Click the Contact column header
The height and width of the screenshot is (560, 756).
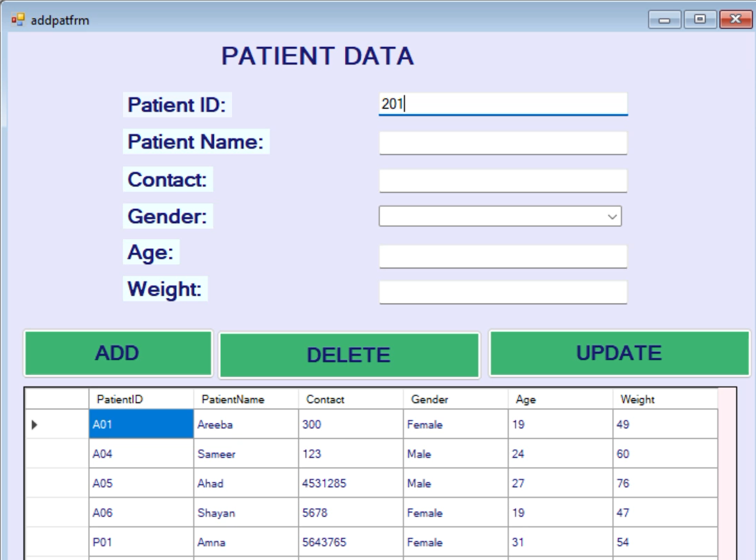pos(351,399)
